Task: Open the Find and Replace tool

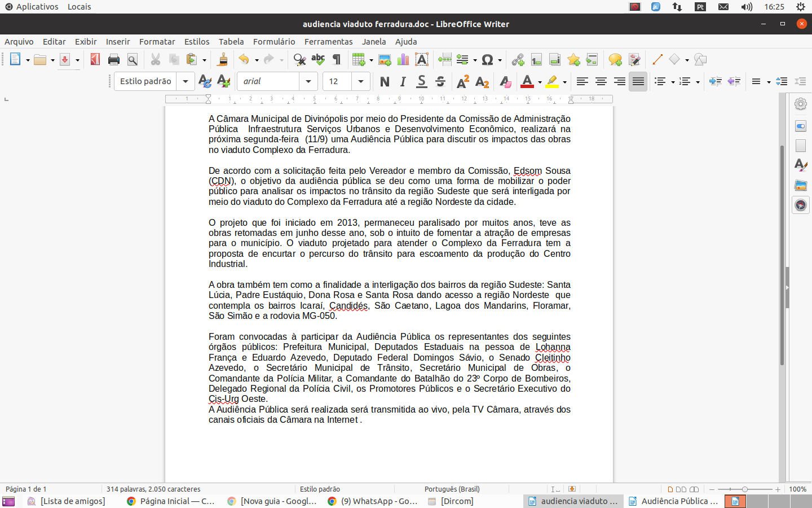Action: coord(299,60)
